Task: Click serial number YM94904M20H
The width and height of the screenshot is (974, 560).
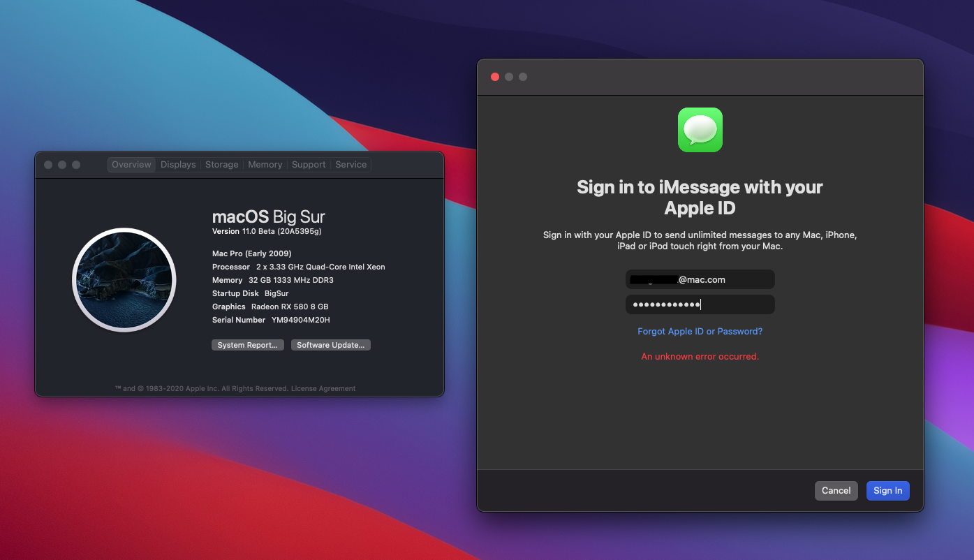Action: coord(300,320)
